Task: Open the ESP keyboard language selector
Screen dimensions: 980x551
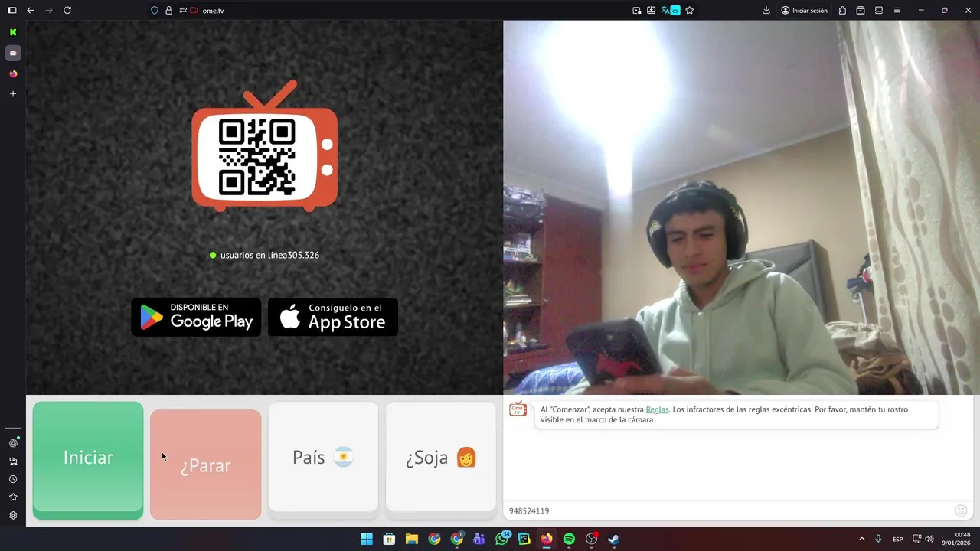Action: pyautogui.click(x=897, y=539)
